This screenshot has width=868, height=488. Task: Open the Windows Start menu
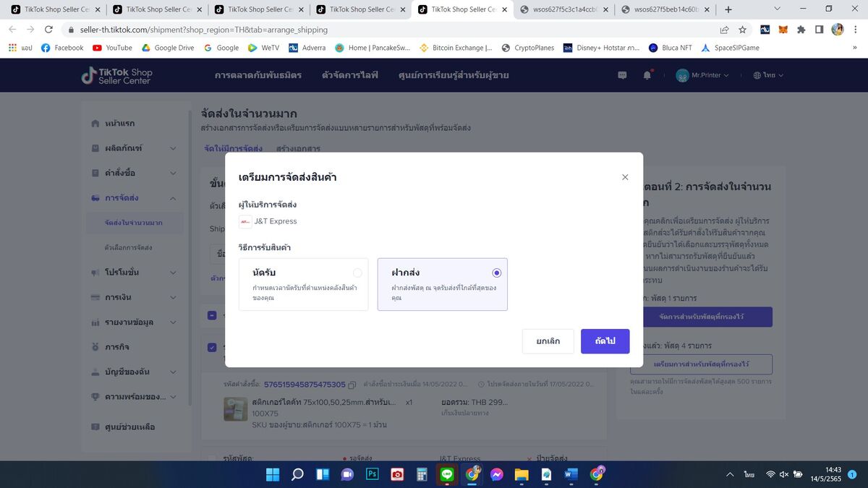point(273,474)
